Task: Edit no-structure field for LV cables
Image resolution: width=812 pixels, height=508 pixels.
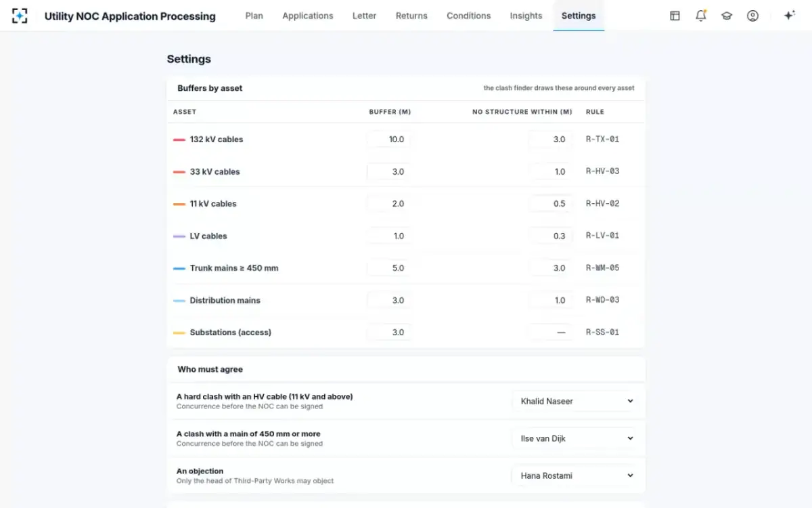Action: click(x=550, y=236)
